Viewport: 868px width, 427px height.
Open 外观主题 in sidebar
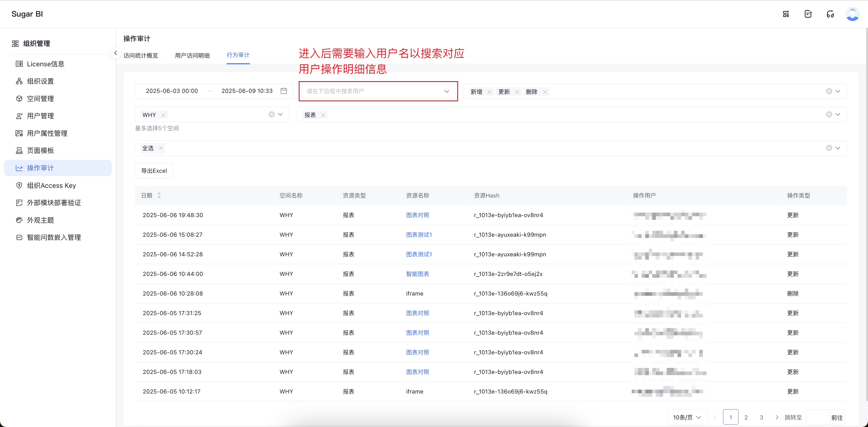tap(58, 220)
